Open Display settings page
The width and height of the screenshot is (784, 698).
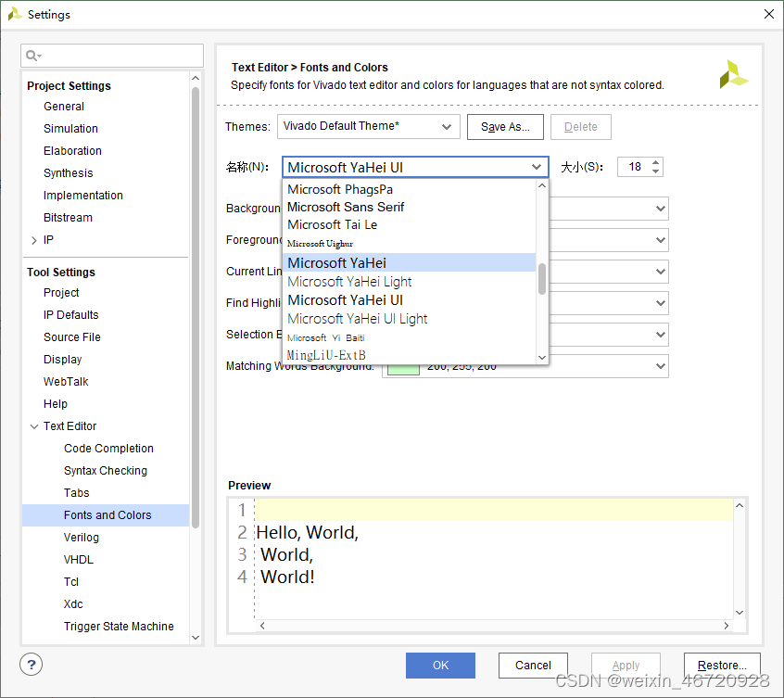[62, 360]
